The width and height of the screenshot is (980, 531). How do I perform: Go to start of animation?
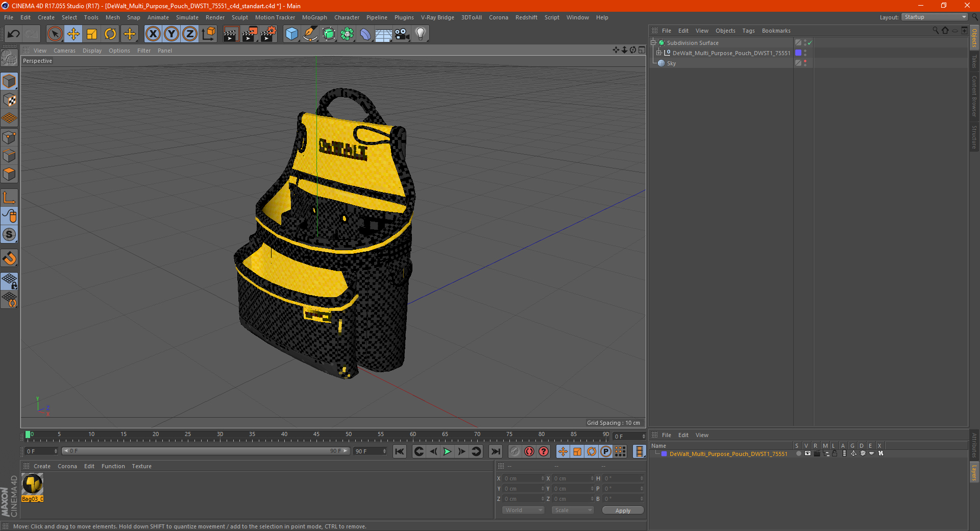tap(400, 451)
